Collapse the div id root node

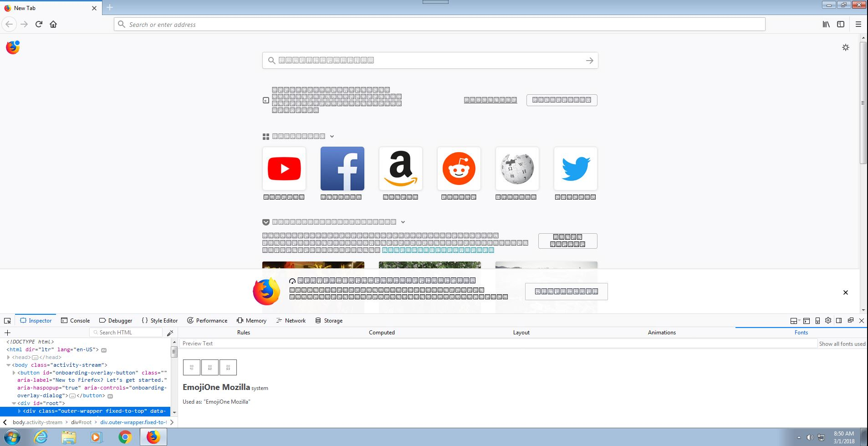pyautogui.click(x=14, y=403)
